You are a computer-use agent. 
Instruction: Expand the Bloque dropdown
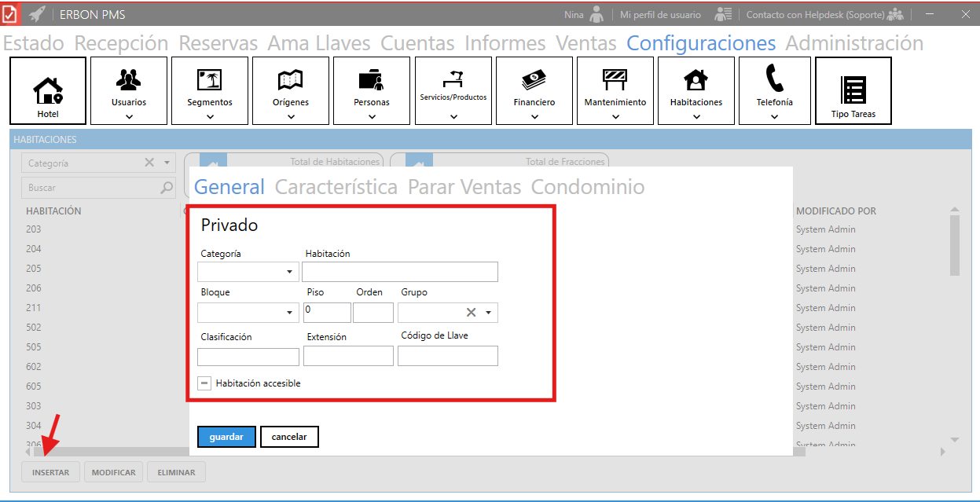(290, 313)
